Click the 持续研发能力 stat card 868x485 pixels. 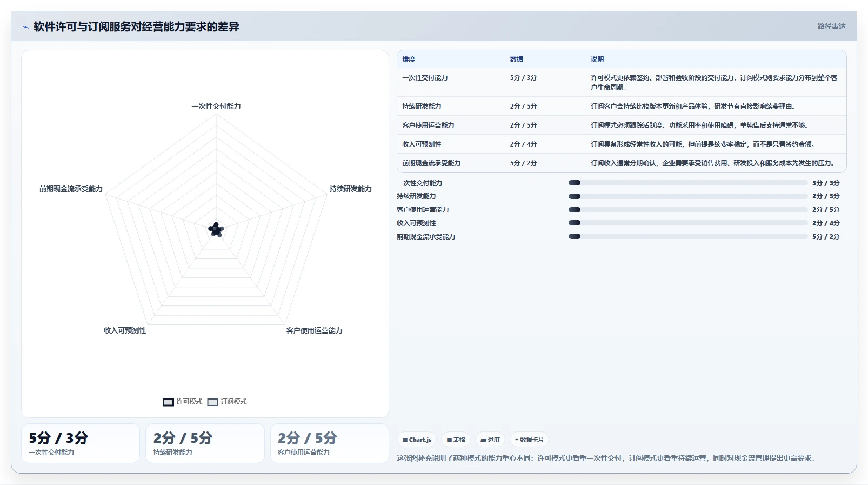click(x=205, y=443)
